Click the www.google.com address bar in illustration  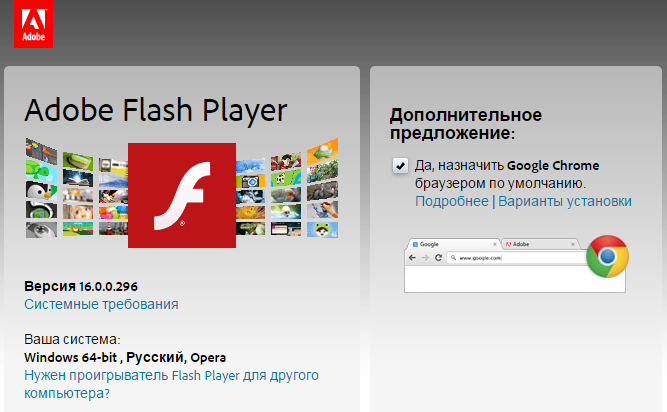tap(517, 258)
